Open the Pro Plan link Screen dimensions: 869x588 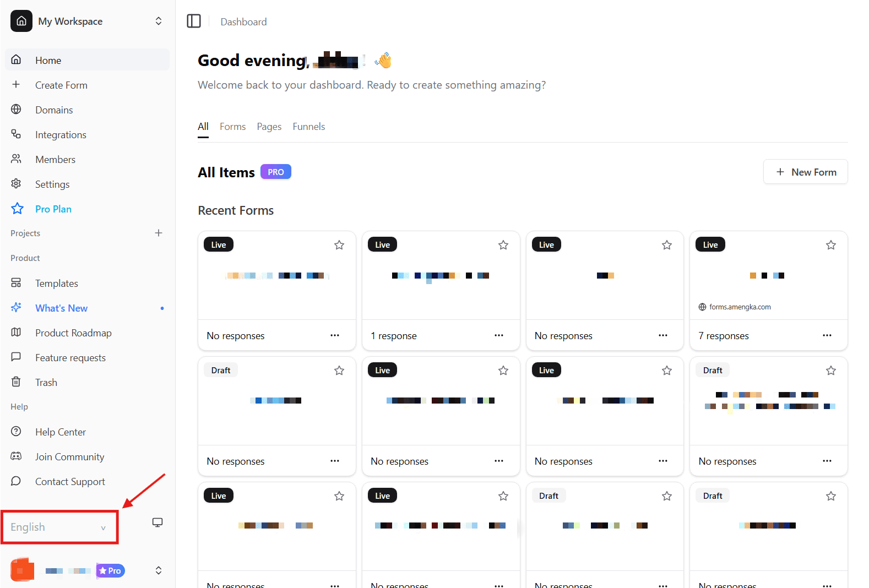pos(53,209)
